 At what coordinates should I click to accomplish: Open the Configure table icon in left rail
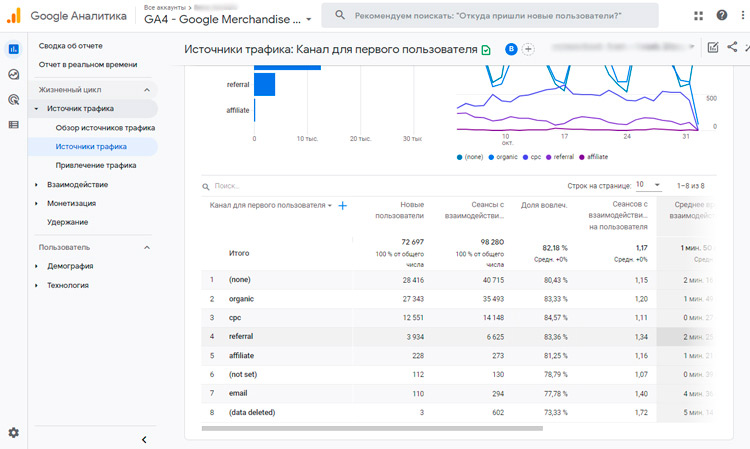14,124
